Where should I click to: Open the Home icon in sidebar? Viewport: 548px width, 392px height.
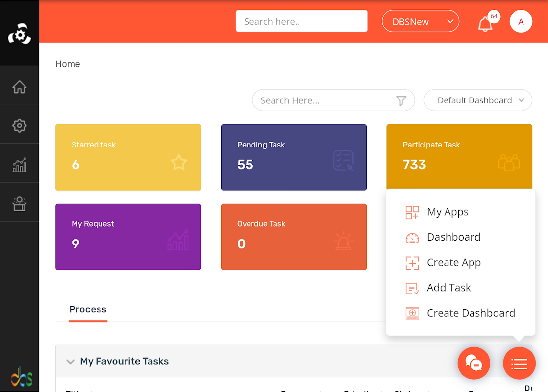[x=19, y=87]
